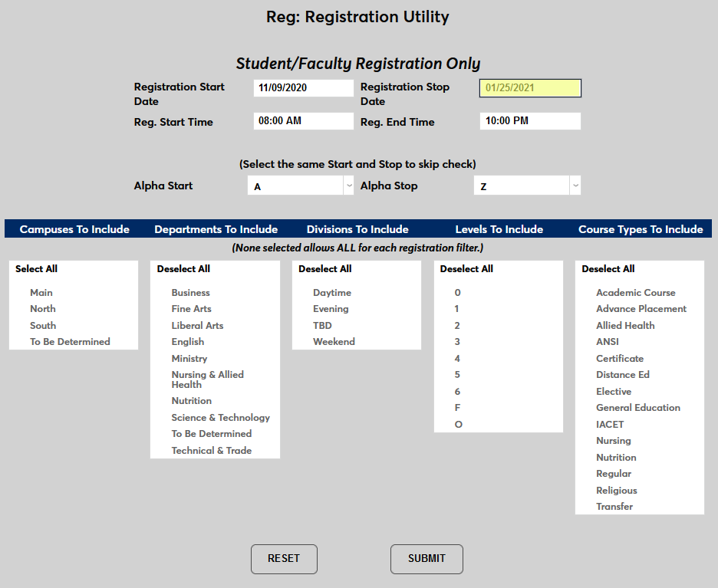This screenshot has height=588, width=718.
Task: Click the Registration Stop Date field
Action: coord(530,87)
